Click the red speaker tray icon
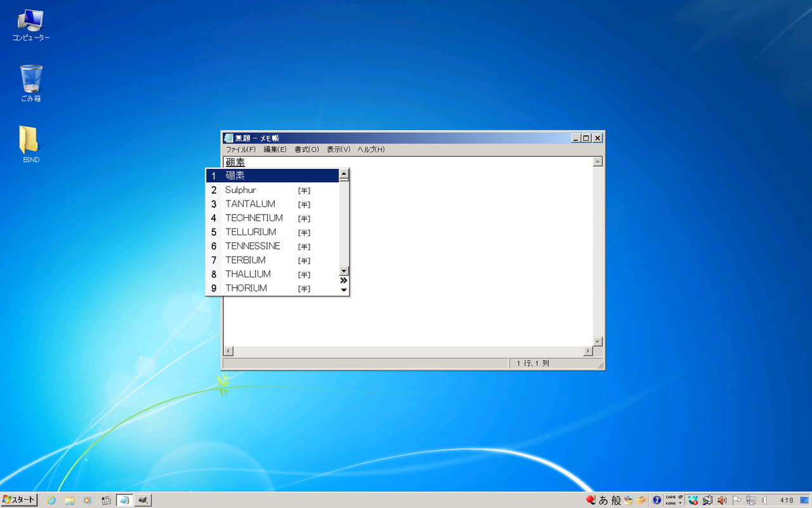Screen dimensions: 812x508 [x=722, y=500]
